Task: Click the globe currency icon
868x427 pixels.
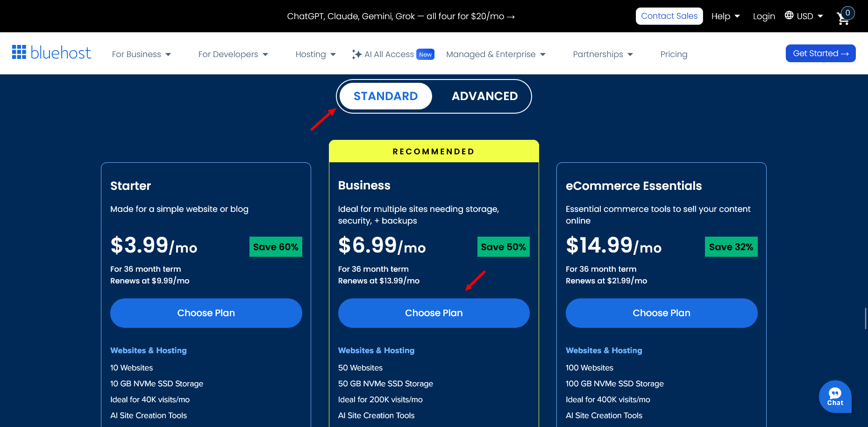Action: click(789, 15)
